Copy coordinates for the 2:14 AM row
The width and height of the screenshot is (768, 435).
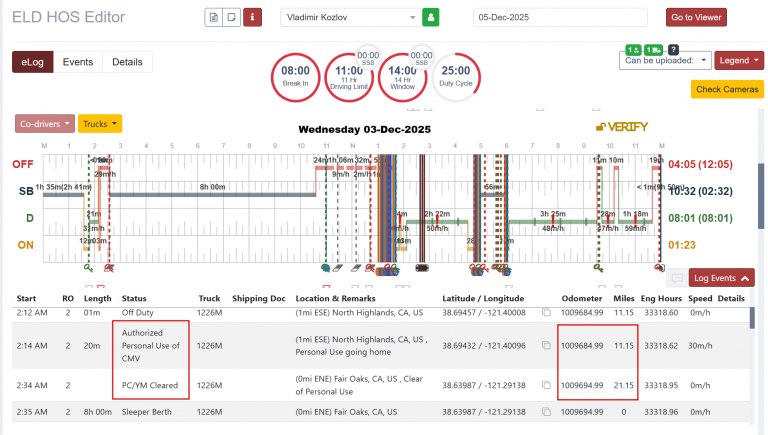(546, 345)
